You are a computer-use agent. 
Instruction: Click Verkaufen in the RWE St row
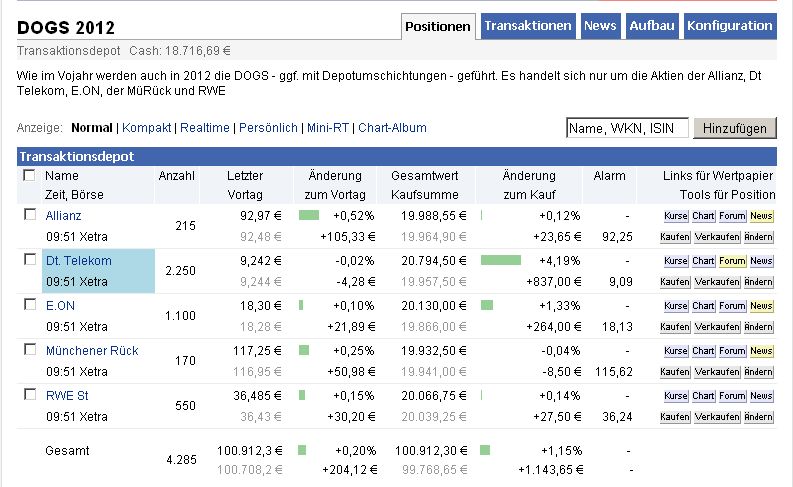717,417
